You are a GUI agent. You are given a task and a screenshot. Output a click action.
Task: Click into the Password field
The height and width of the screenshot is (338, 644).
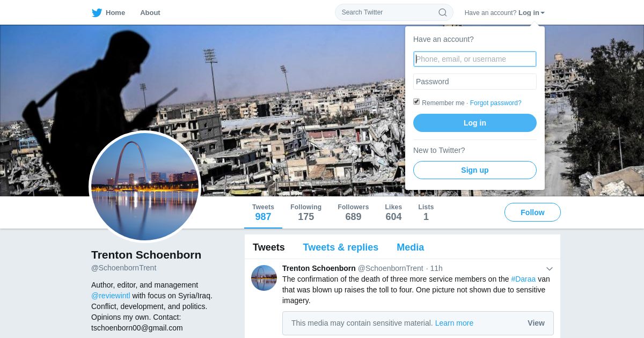[475, 82]
